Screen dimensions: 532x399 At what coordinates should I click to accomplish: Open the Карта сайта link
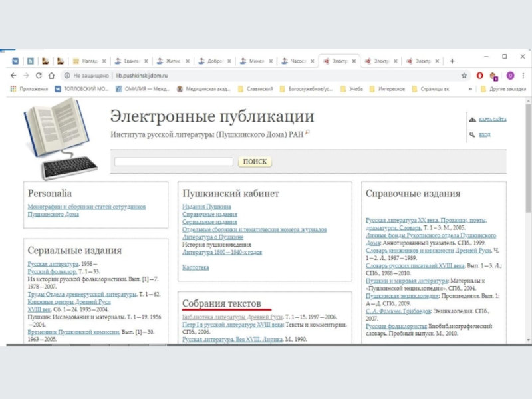click(493, 120)
